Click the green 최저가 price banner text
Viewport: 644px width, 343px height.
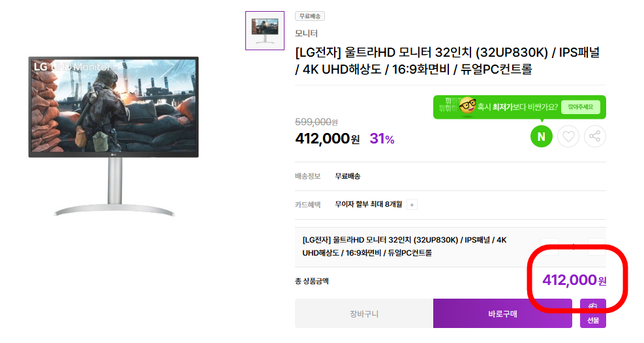pyautogui.click(x=517, y=107)
